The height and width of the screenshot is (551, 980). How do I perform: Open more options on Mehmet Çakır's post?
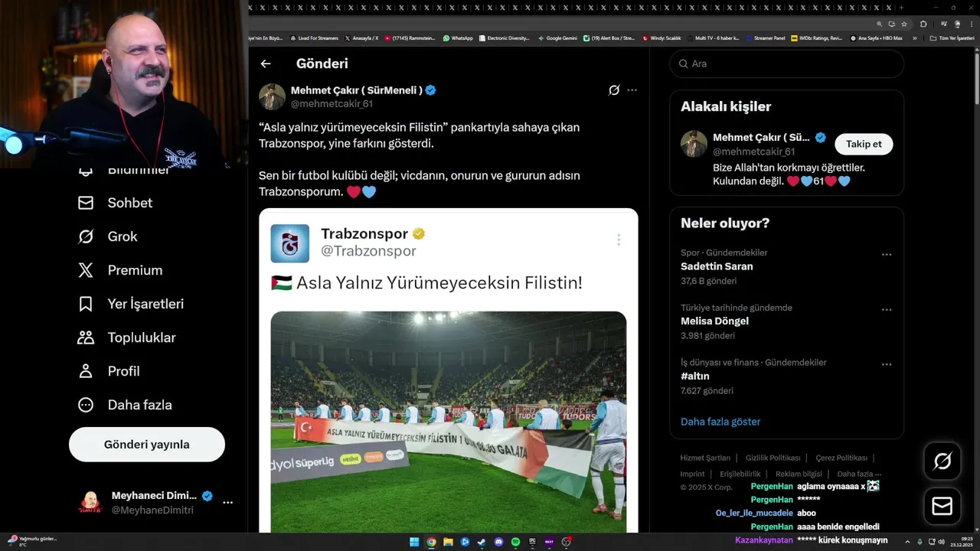[x=632, y=90]
